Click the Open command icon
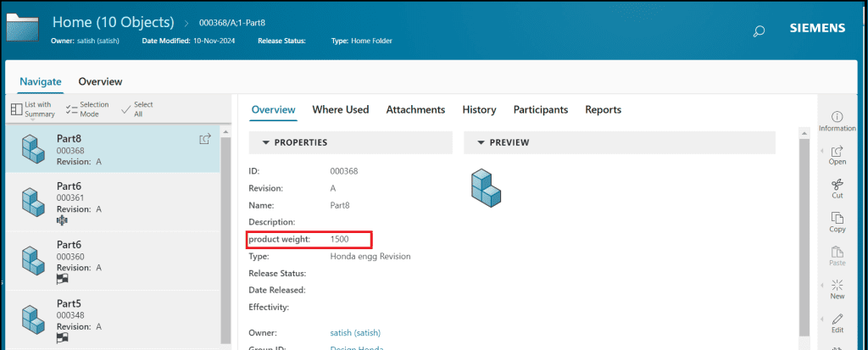 [x=837, y=151]
